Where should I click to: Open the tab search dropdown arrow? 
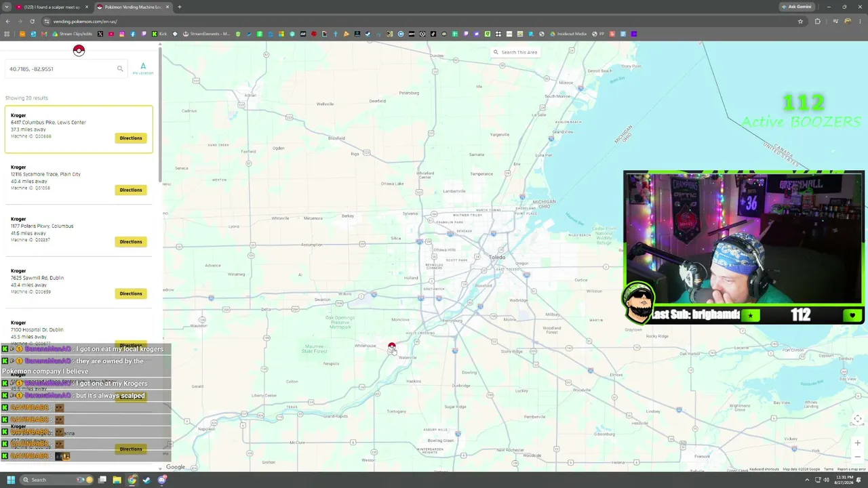coord(7,7)
